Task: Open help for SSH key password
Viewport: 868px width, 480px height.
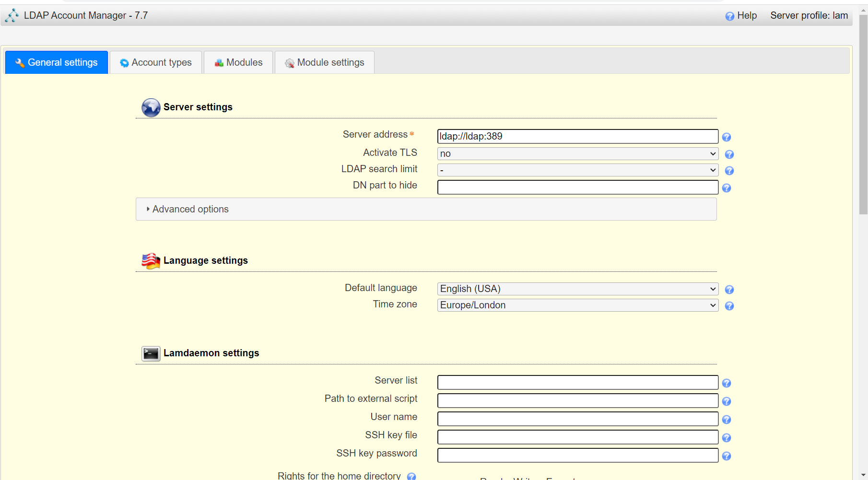Action: pyautogui.click(x=727, y=456)
